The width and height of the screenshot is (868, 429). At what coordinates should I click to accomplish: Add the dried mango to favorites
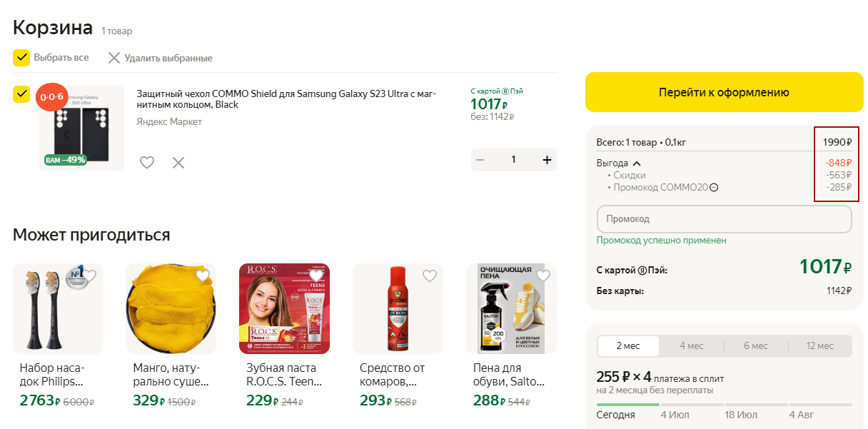point(203,276)
